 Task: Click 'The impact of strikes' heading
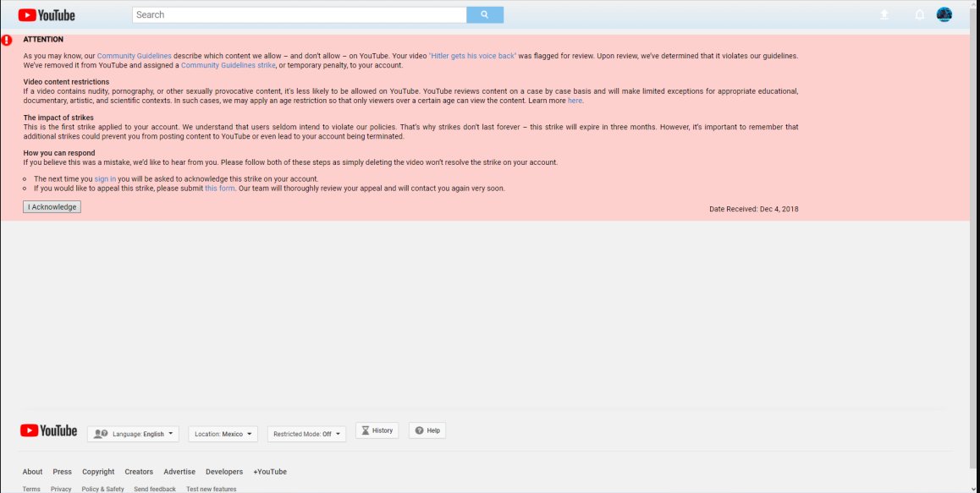click(x=58, y=118)
